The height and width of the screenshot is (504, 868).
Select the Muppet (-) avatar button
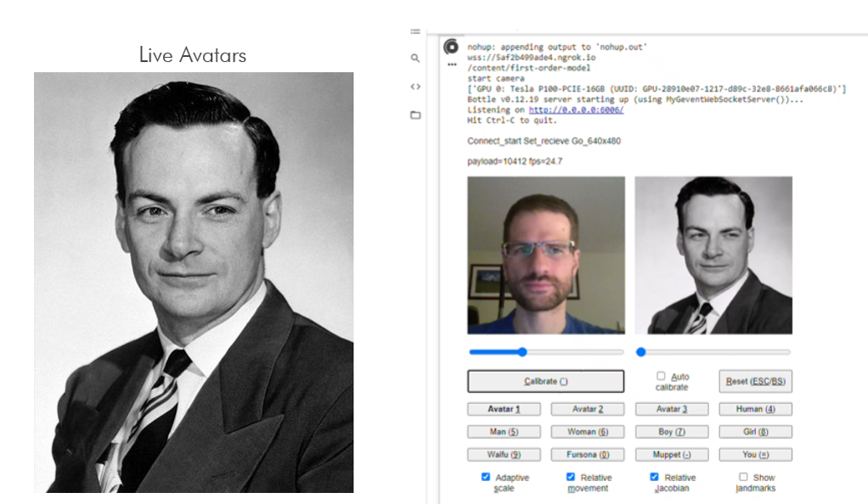pos(671,455)
